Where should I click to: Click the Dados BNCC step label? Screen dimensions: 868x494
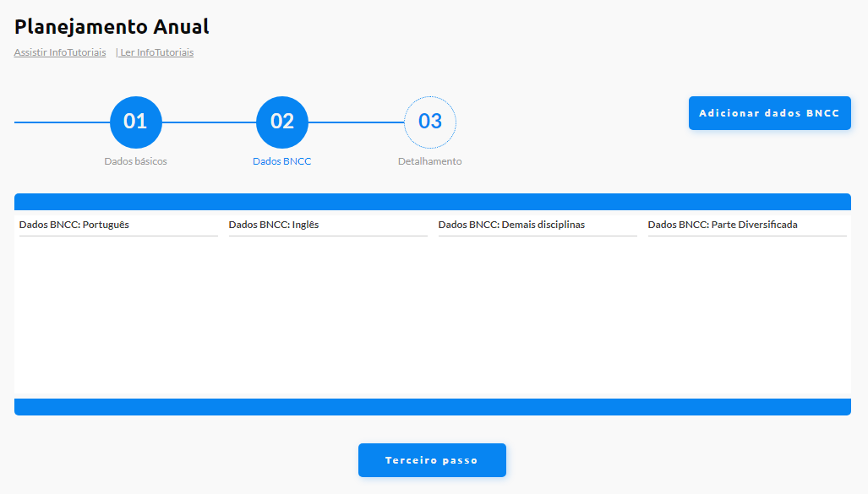(281, 161)
